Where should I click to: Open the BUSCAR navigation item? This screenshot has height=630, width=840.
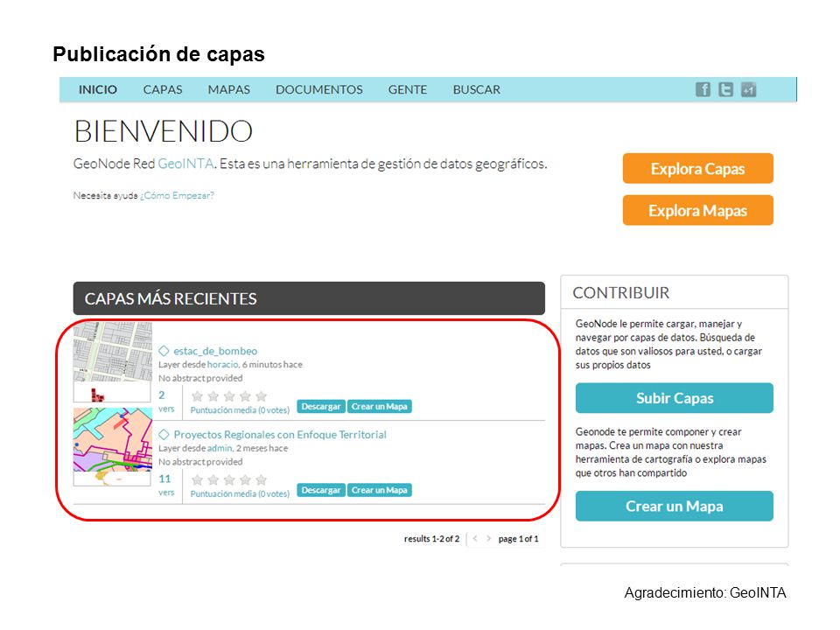(x=476, y=89)
